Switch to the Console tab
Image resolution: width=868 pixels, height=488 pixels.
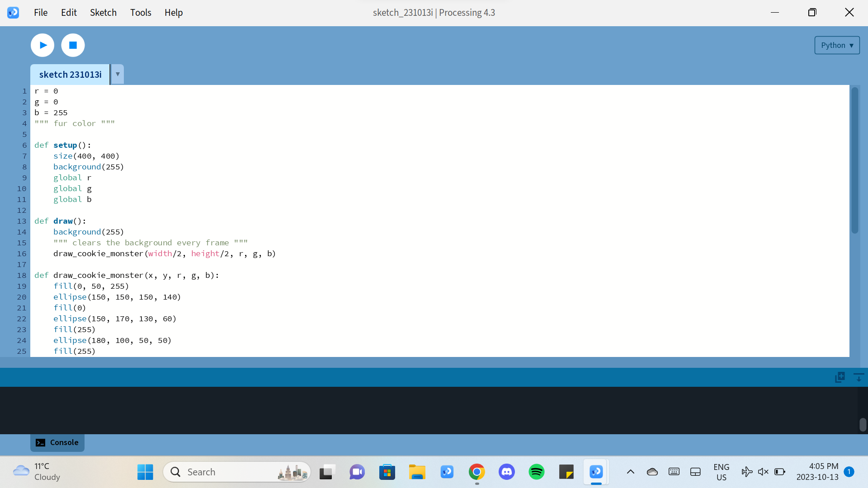(57, 442)
